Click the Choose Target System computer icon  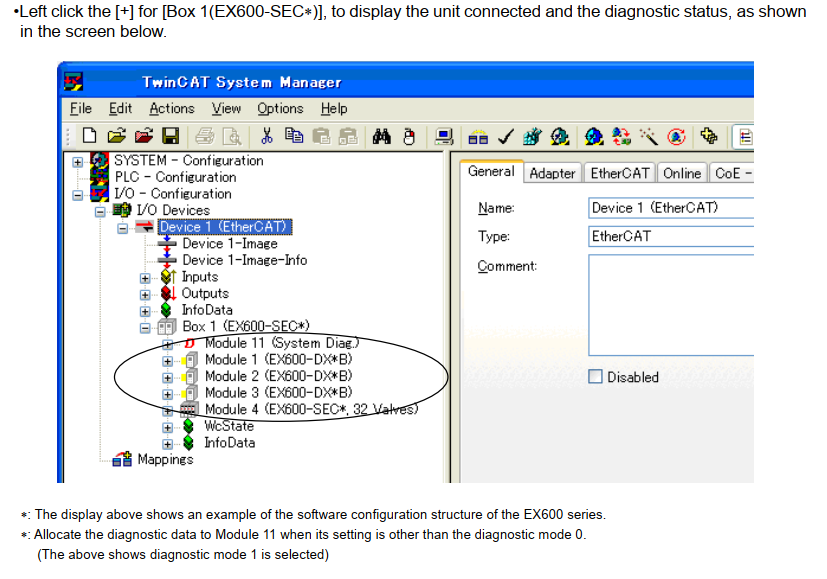pos(444,137)
